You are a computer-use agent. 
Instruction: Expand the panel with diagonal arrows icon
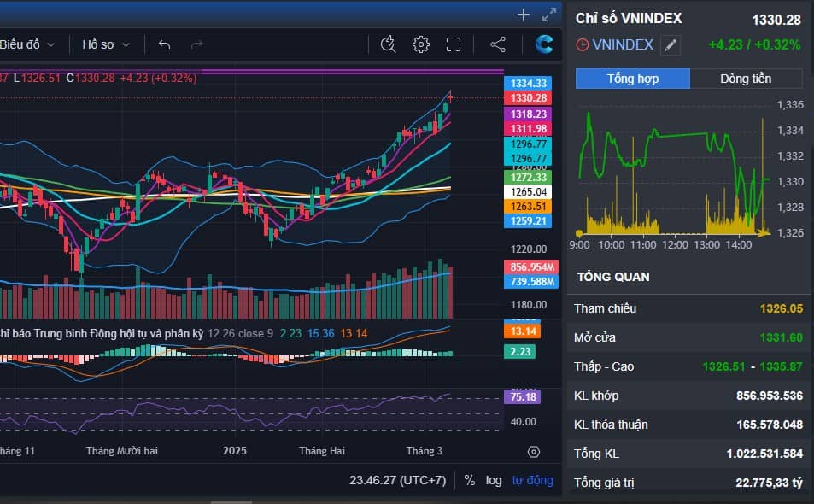(548, 15)
